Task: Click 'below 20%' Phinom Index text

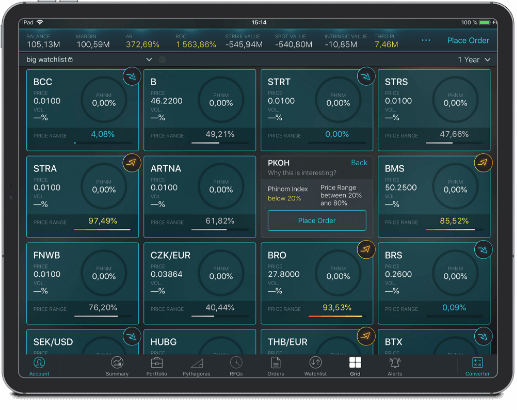Action: (x=284, y=198)
